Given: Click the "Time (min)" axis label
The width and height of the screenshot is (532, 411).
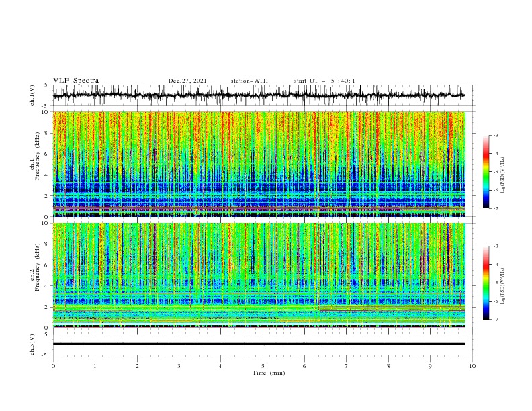Looking at the screenshot, I should 269,373.
